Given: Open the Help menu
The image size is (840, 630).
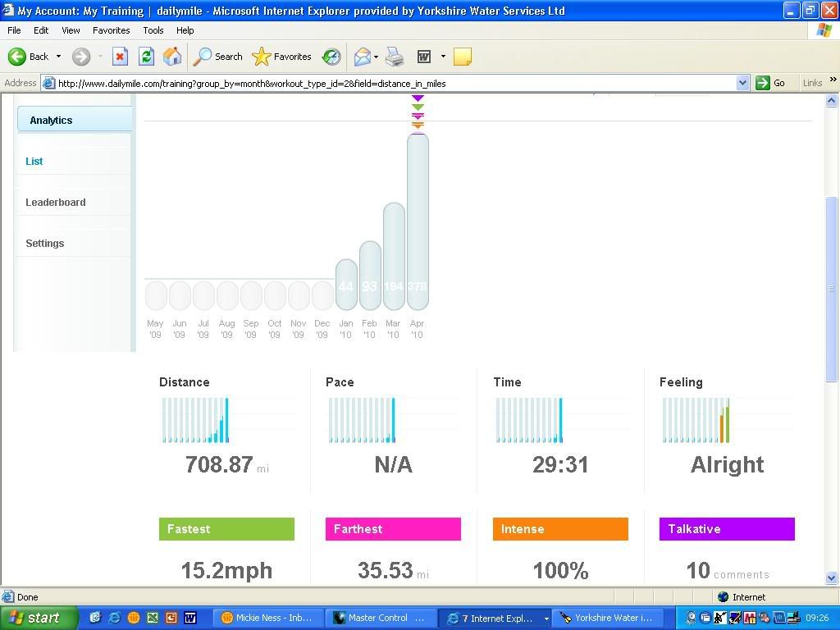Looking at the screenshot, I should click(x=185, y=30).
